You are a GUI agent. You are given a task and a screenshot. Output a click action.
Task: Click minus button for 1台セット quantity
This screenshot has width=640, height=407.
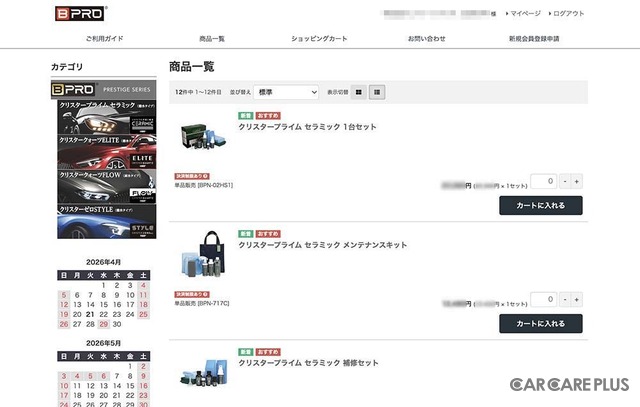(565, 182)
